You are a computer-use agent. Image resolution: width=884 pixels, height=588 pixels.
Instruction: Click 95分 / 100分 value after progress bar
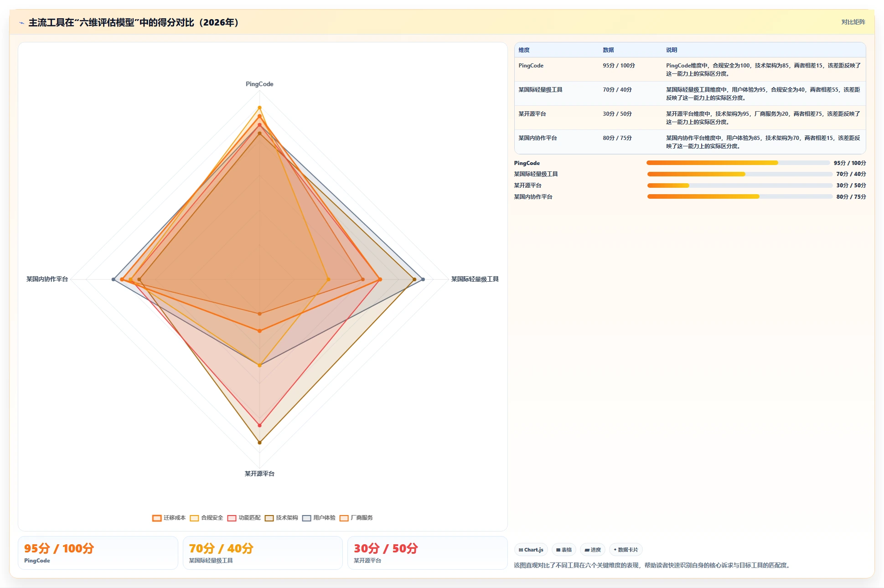click(850, 163)
